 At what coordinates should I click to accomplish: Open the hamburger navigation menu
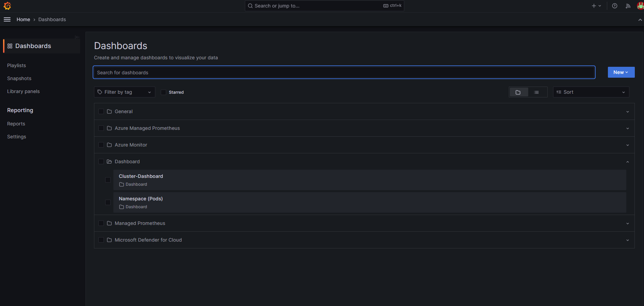point(7,19)
